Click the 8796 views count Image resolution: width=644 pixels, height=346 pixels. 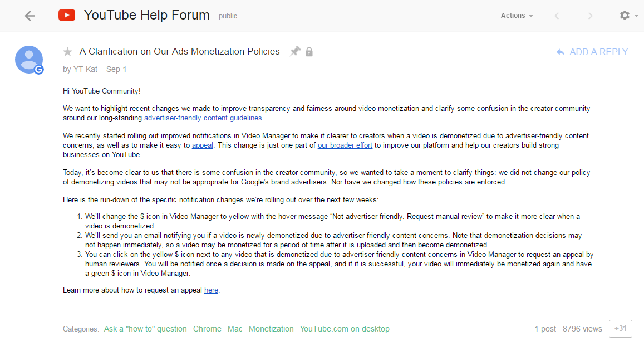pos(582,329)
